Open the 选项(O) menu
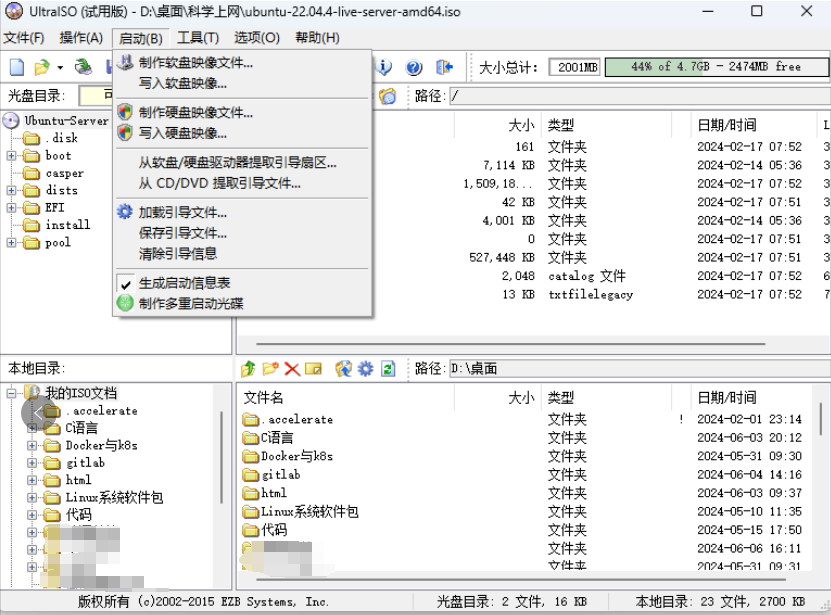The image size is (831, 615). (257, 38)
